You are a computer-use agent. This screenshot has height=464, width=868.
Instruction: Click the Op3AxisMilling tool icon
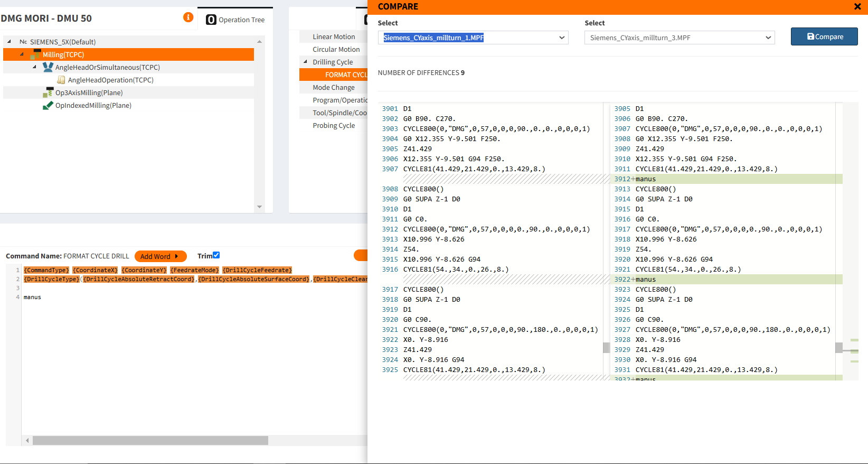click(48, 92)
